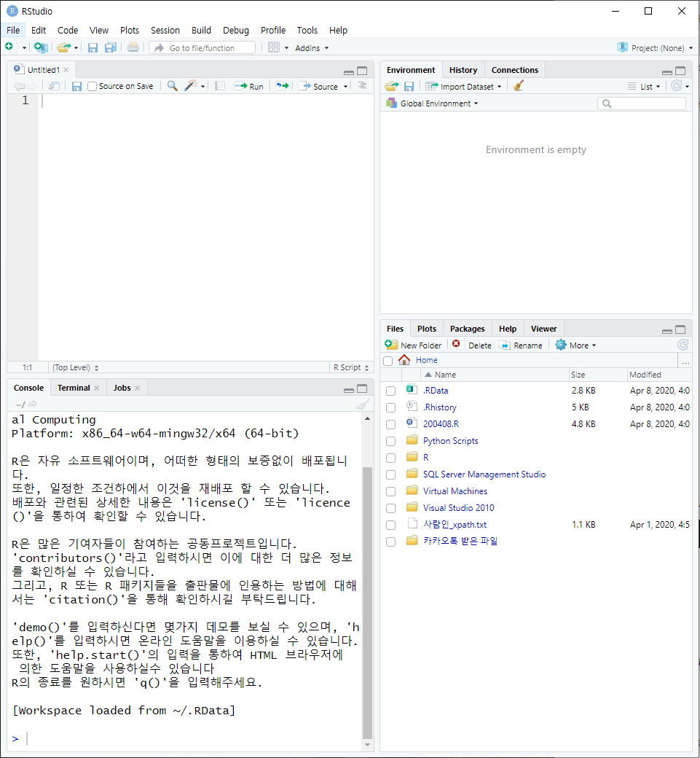
Task: Click Save Workspace icon in Environment pane
Action: point(409,86)
